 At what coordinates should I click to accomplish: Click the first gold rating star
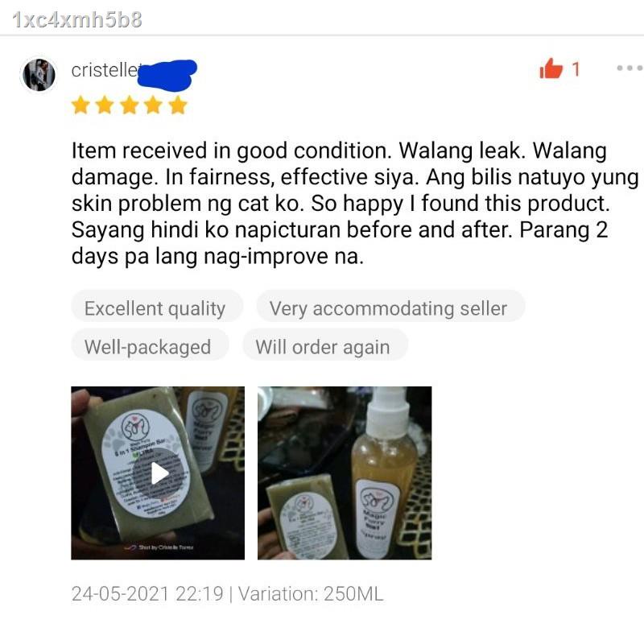[x=80, y=105]
